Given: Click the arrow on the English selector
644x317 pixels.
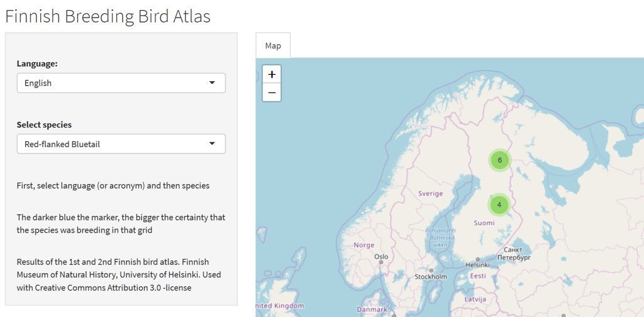Looking at the screenshot, I should (212, 83).
